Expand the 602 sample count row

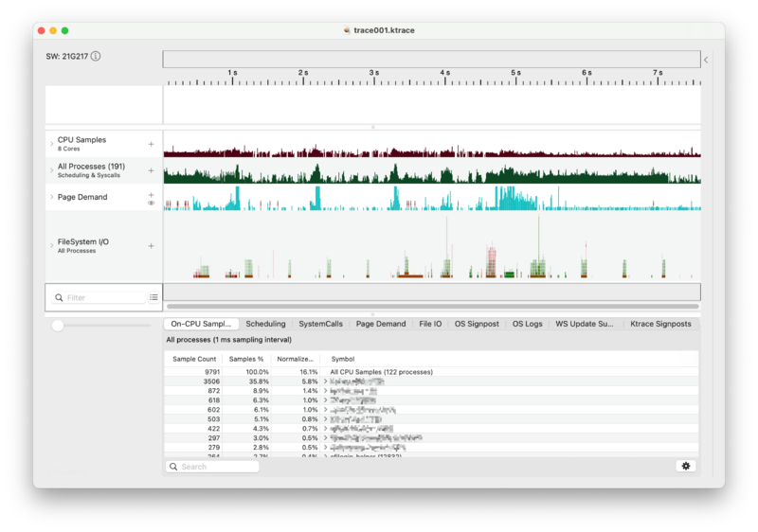pos(325,409)
